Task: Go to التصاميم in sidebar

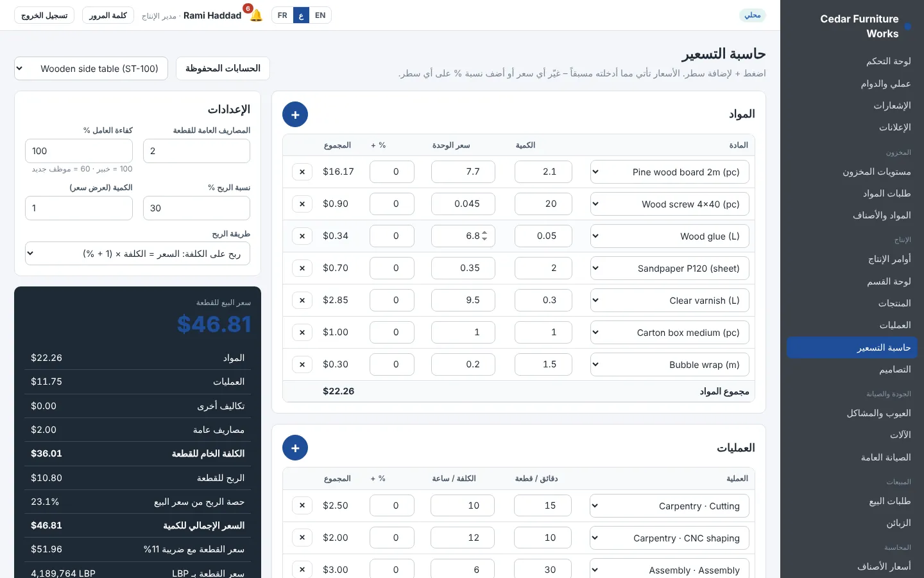Action: tap(852, 370)
